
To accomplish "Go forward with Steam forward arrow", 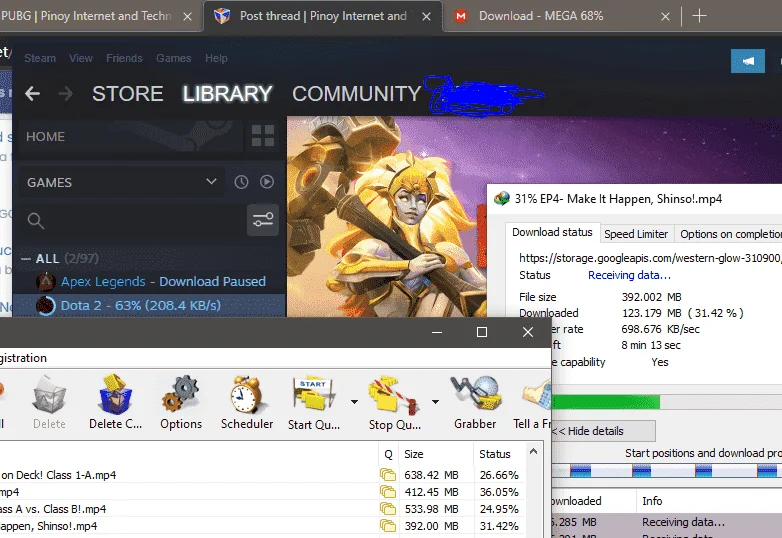I will (65, 93).
